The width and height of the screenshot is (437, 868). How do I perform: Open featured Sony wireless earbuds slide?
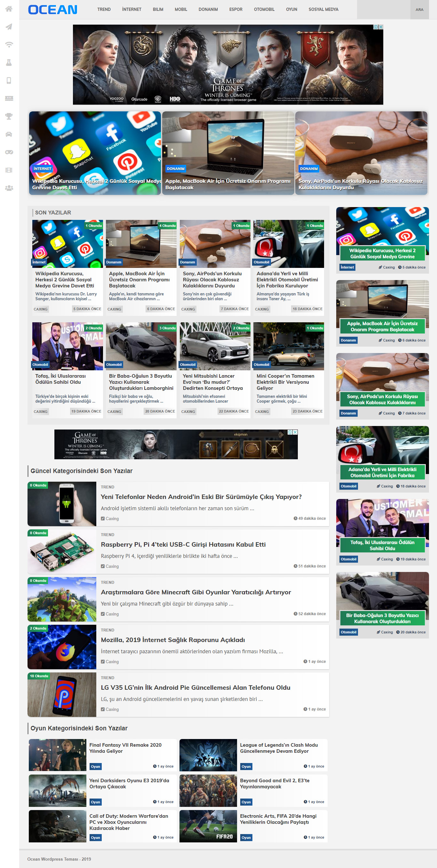[361, 153]
